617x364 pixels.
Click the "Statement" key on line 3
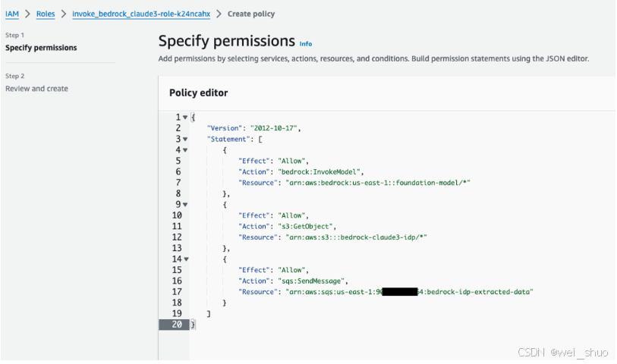(x=228, y=139)
